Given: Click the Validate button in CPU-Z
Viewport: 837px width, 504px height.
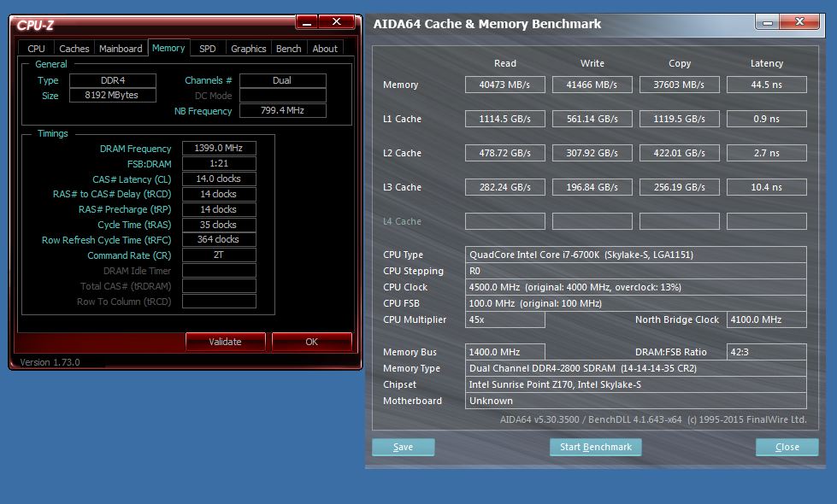Looking at the screenshot, I should click(225, 342).
